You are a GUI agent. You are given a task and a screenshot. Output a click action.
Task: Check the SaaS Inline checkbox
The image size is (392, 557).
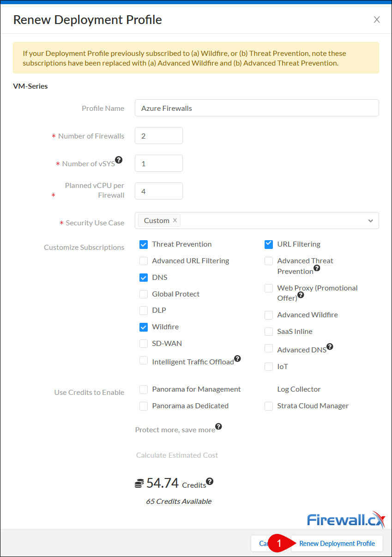click(x=269, y=332)
